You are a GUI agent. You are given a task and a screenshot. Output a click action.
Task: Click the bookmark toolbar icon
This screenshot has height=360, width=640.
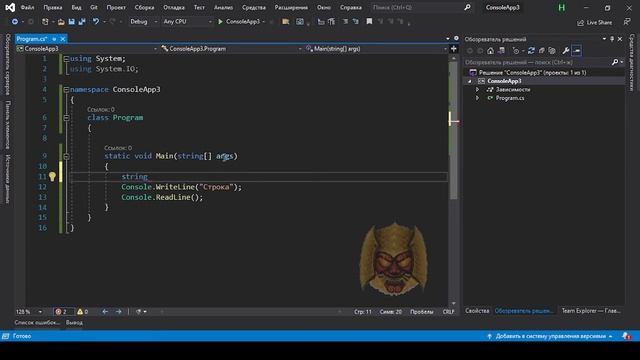tap(369, 22)
